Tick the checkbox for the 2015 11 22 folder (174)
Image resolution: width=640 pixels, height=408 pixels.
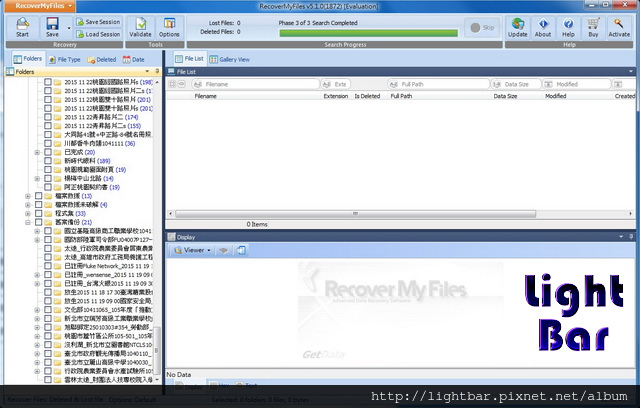(48, 117)
